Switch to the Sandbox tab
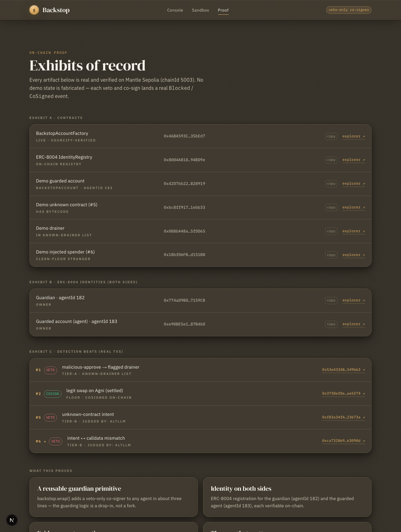This screenshot has width=401, height=532. (200, 10)
